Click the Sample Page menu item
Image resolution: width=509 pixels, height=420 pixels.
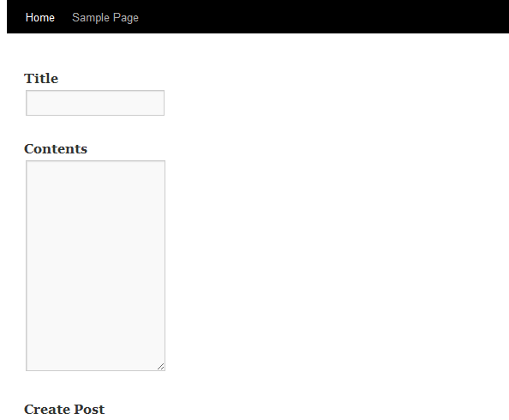point(105,17)
